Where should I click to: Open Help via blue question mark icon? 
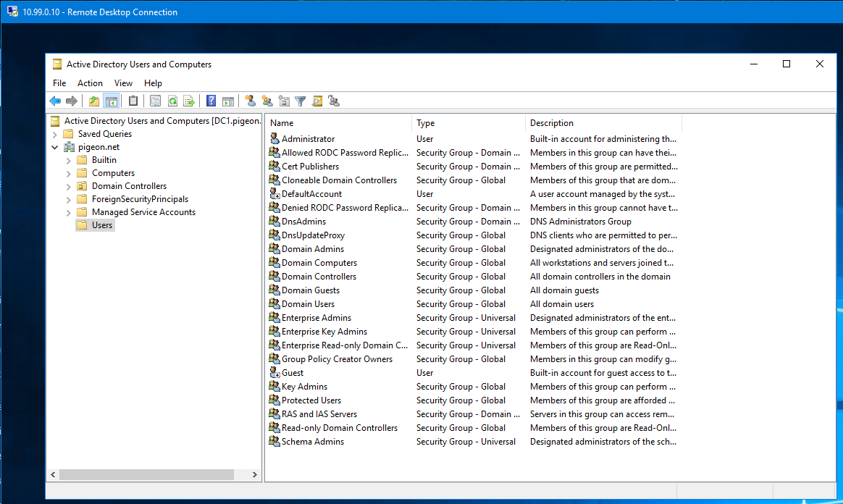pyautogui.click(x=211, y=101)
